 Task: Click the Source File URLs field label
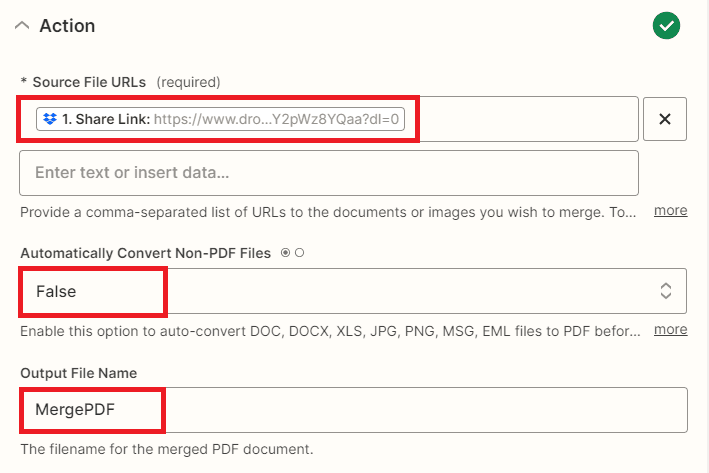point(90,82)
